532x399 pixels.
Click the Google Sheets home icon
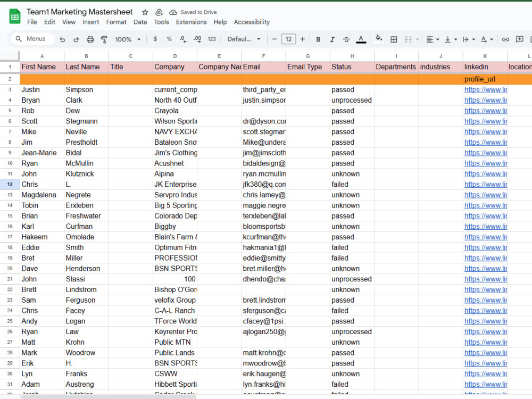15,16
